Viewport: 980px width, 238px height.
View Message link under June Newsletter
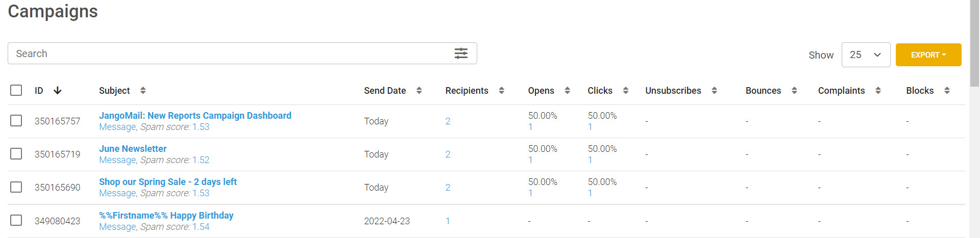click(x=117, y=160)
